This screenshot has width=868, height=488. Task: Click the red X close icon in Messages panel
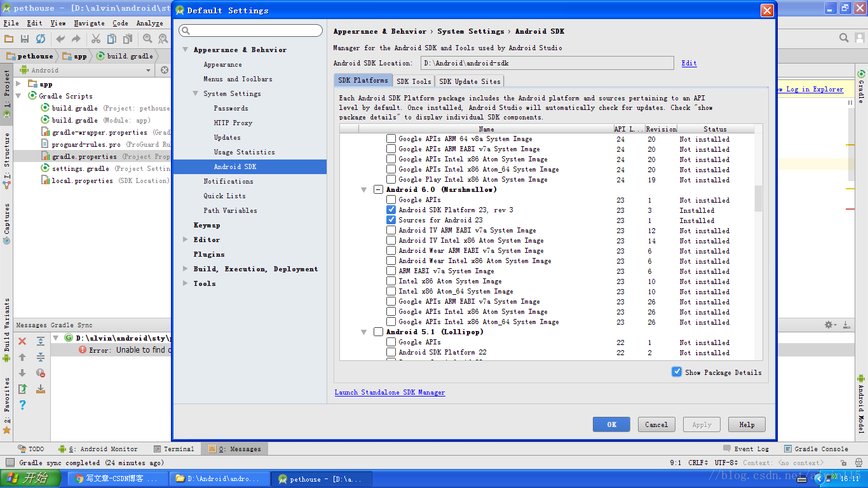22,341
